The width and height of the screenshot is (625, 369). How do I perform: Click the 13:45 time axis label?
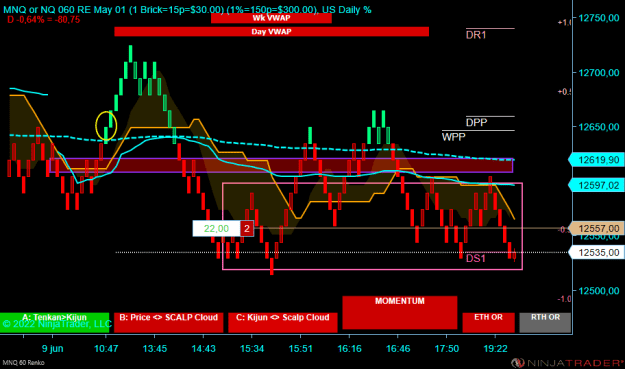click(155, 349)
